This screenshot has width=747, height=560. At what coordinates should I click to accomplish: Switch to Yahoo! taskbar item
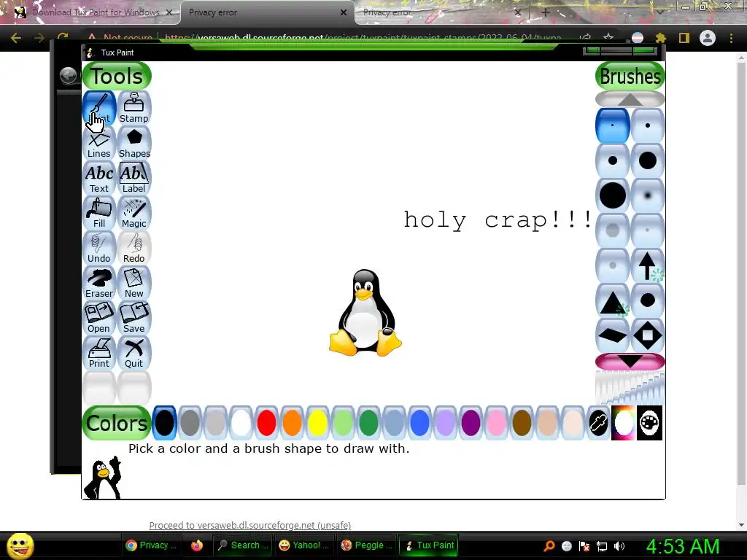pos(303,545)
